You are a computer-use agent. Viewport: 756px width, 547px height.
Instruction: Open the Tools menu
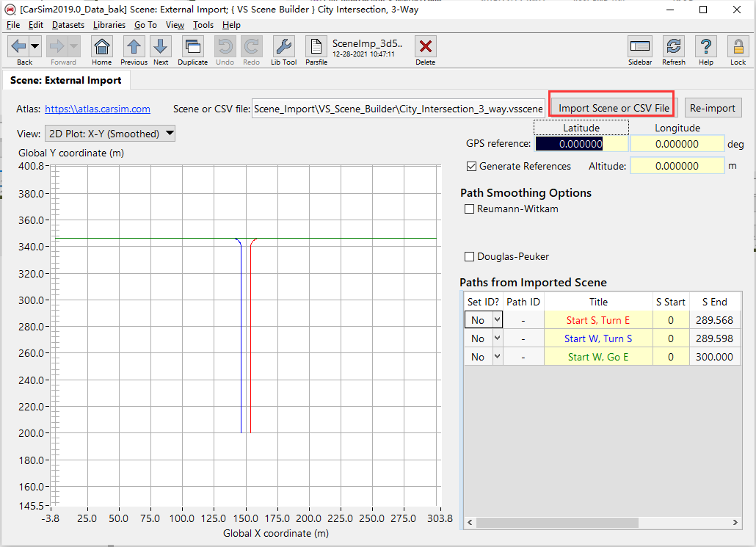pyautogui.click(x=203, y=25)
